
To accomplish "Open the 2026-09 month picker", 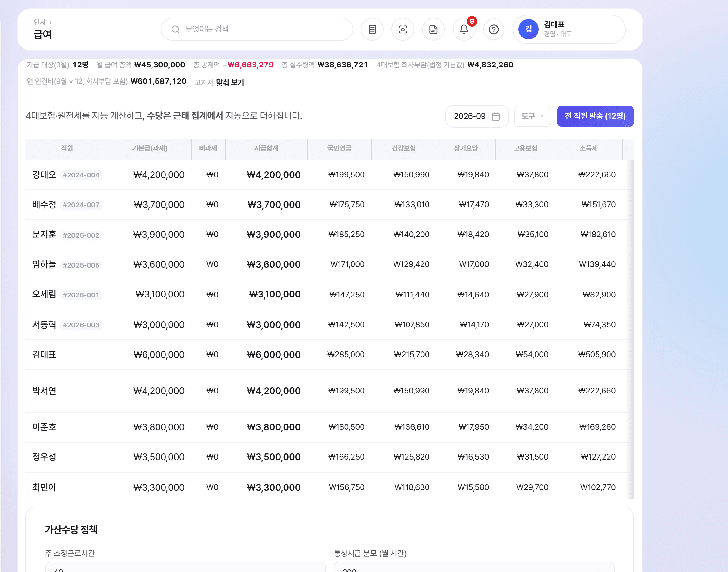I will point(477,116).
